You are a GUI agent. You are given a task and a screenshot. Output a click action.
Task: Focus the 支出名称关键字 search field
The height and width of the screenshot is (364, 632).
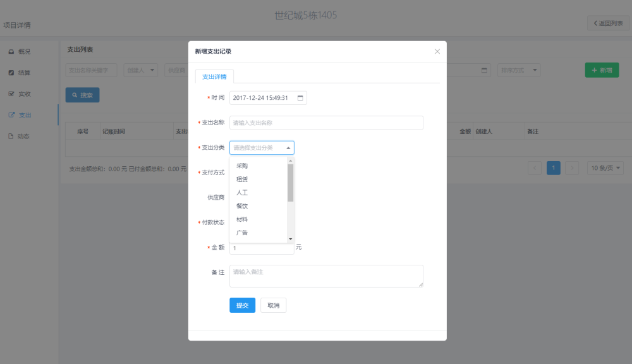coord(92,70)
